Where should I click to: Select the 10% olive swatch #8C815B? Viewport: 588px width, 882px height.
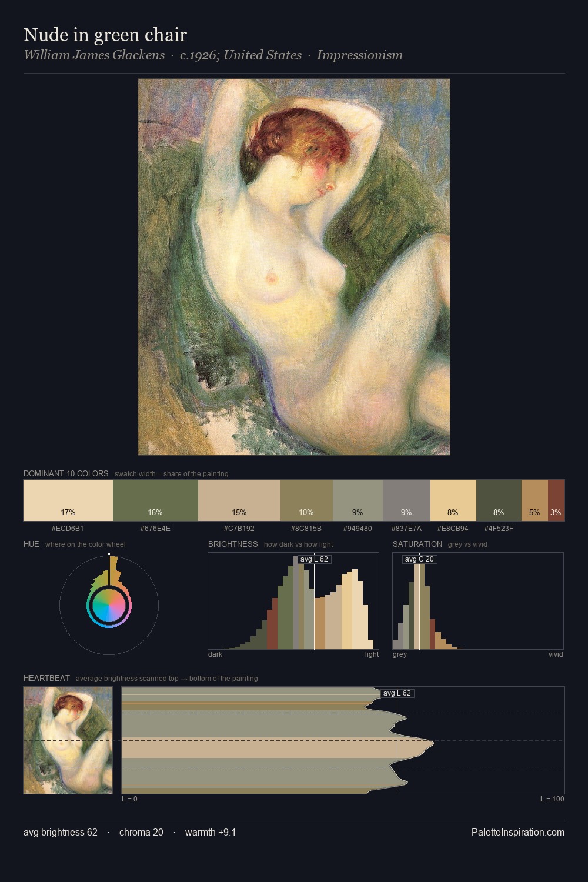pyautogui.click(x=306, y=500)
